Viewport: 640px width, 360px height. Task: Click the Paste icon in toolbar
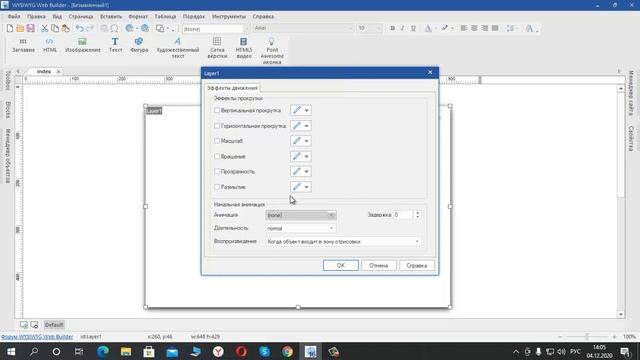coord(65,28)
